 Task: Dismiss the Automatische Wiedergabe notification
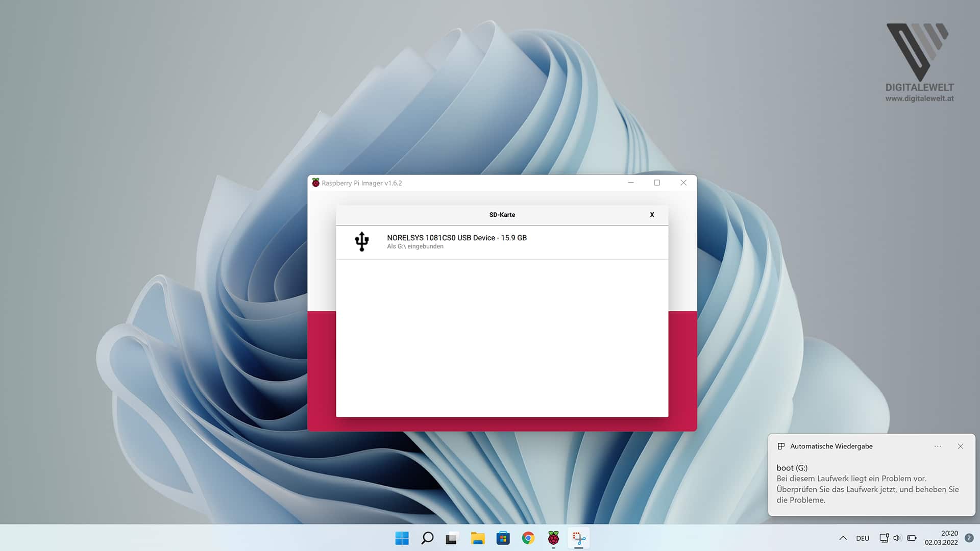[x=961, y=446]
